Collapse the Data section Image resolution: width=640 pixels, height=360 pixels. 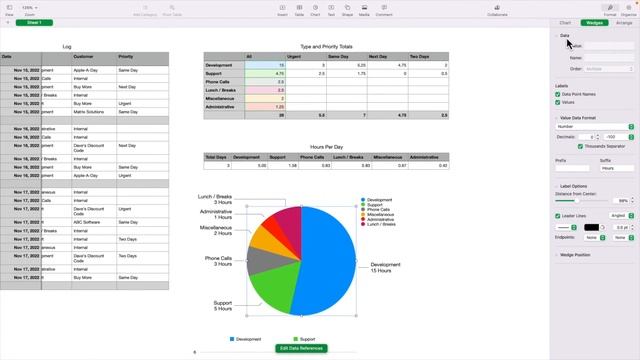(556, 36)
